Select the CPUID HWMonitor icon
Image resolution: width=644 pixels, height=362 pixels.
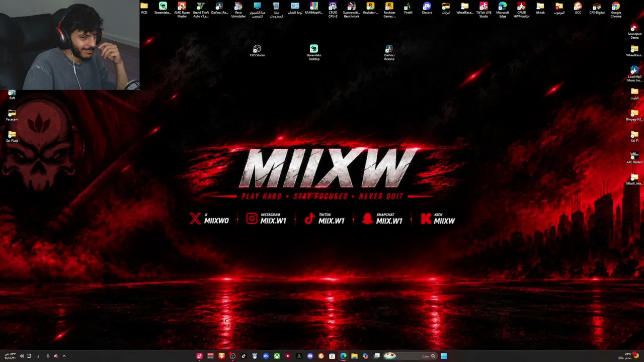pos(521,10)
